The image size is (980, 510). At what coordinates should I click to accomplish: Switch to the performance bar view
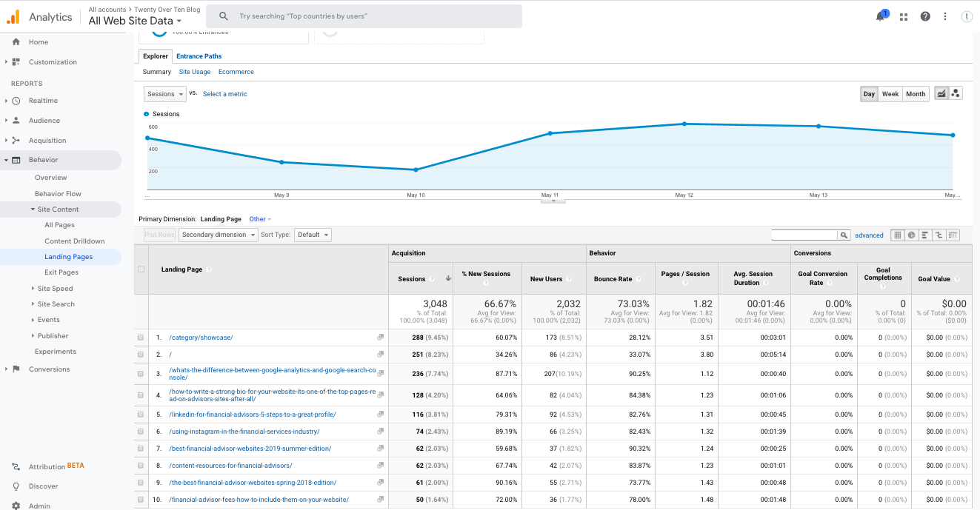pyautogui.click(x=924, y=235)
